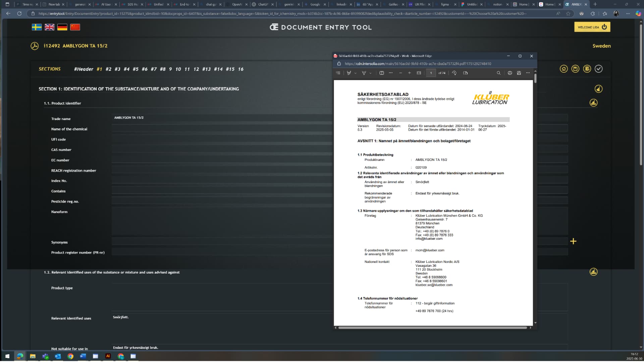Click the checkmark approve icon in sections toolbar
The image size is (644, 362).
tap(598, 69)
